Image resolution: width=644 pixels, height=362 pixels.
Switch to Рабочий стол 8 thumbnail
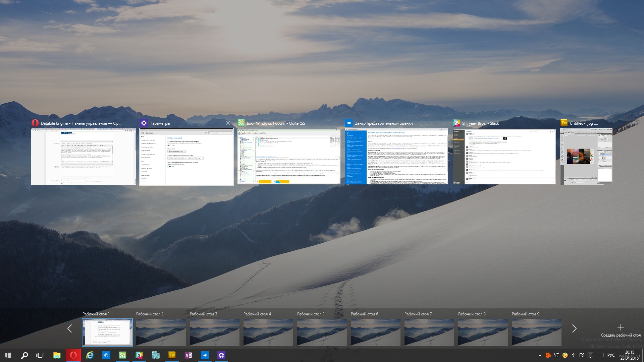pos(483,332)
